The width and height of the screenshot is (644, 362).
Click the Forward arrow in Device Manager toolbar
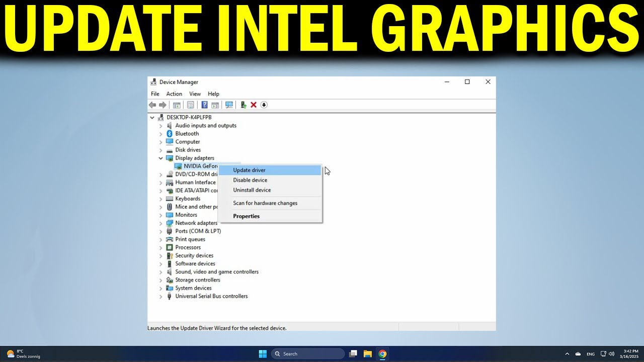tap(163, 105)
